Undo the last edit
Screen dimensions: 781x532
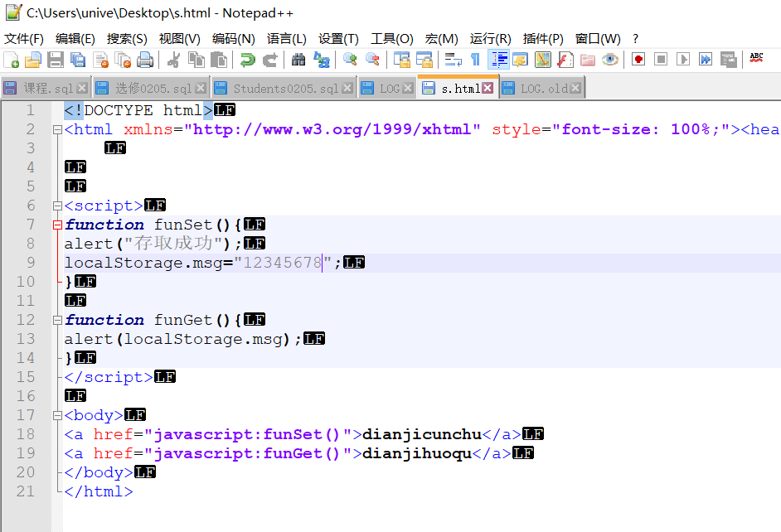point(247,60)
